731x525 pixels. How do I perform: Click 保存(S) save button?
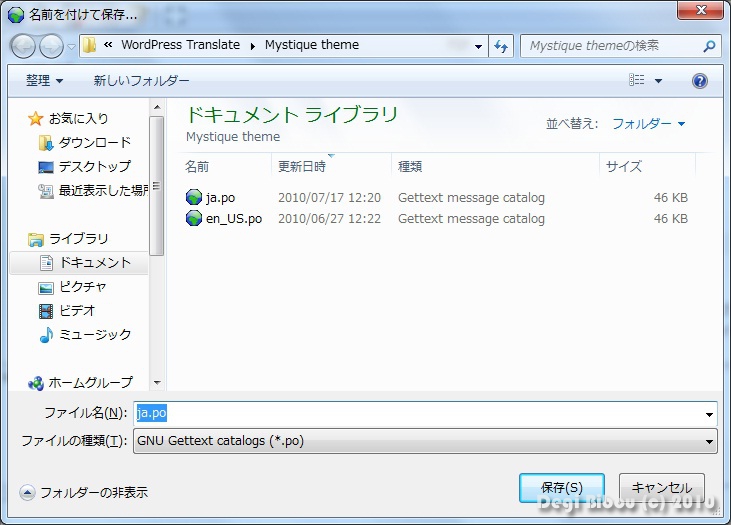click(562, 488)
